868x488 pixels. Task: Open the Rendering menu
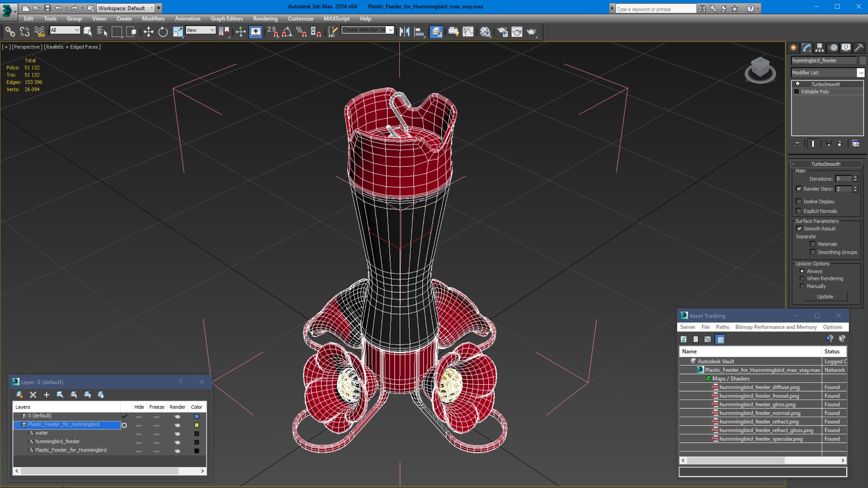265,19
